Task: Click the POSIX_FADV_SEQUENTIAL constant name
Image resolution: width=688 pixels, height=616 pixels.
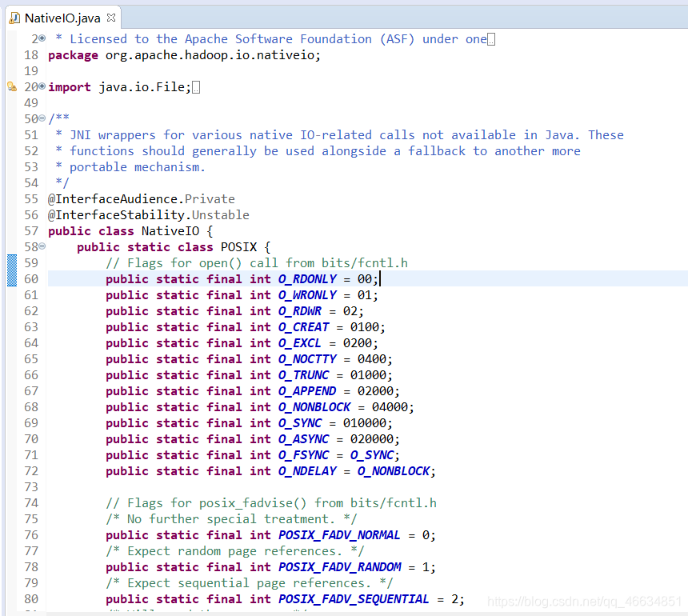Action: pyautogui.click(x=353, y=598)
